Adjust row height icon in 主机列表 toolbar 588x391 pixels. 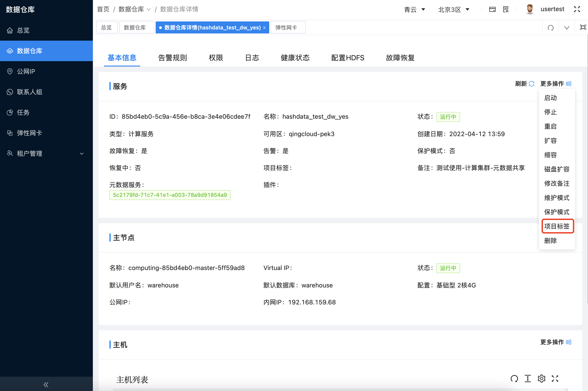[x=528, y=379]
